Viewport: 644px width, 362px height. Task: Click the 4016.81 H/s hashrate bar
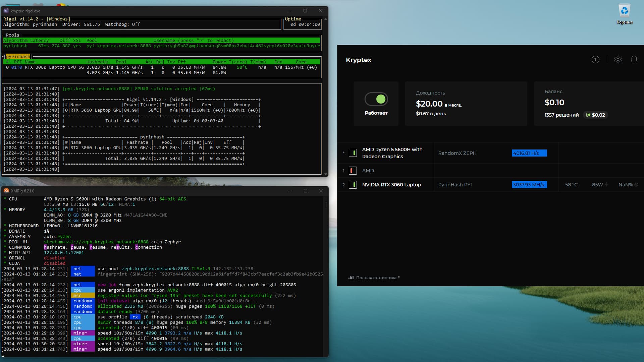529,153
